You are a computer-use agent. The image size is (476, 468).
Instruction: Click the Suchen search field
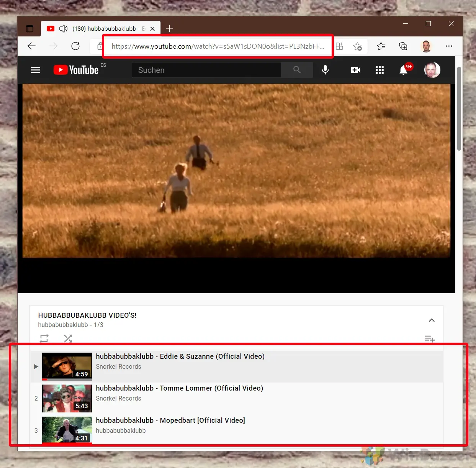206,70
